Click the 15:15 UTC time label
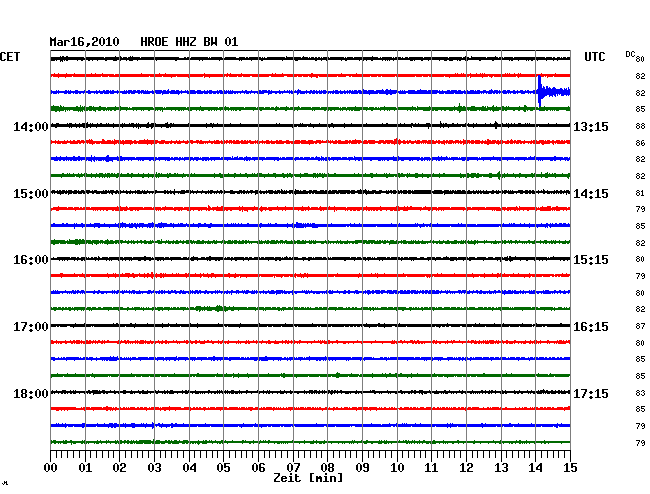 tap(591, 260)
